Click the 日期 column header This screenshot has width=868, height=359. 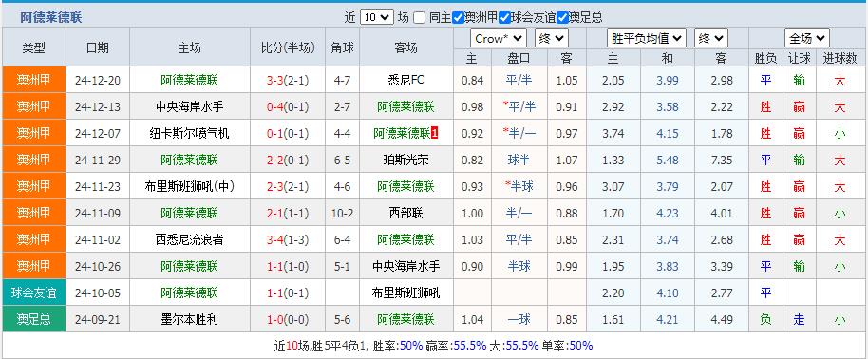click(98, 47)
